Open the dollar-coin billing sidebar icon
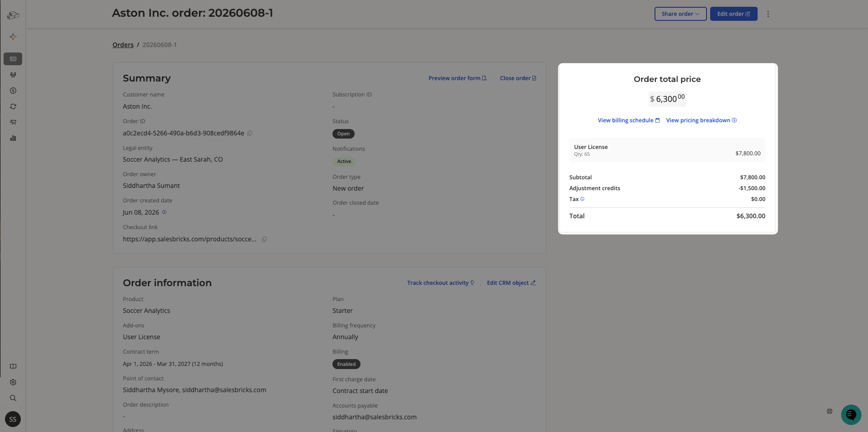This screenshot has width=868, height=432. (13, 91)
